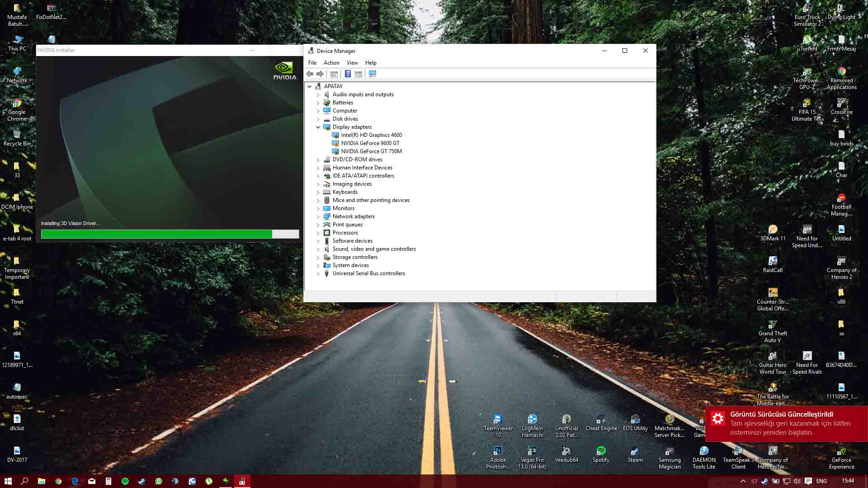
Task: Show hidden system tray icons
Action: pos(743,481)
